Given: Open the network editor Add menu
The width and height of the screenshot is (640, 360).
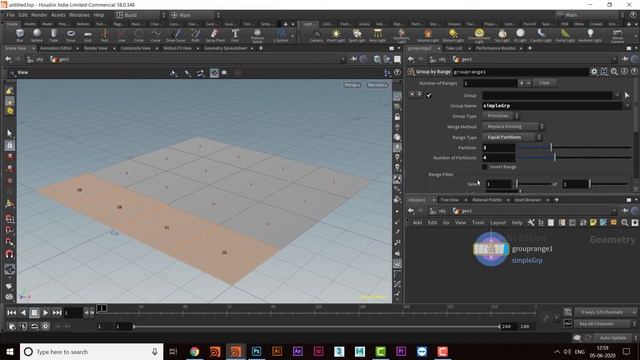Looking at the screenshot, I should point(417,222).
